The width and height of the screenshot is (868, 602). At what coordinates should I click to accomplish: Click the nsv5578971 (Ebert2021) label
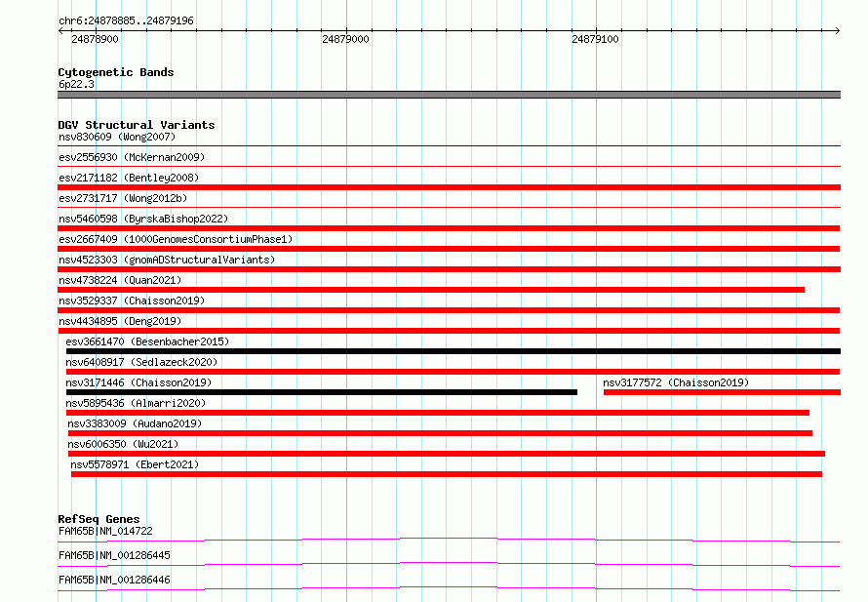[x=135, y=464]
